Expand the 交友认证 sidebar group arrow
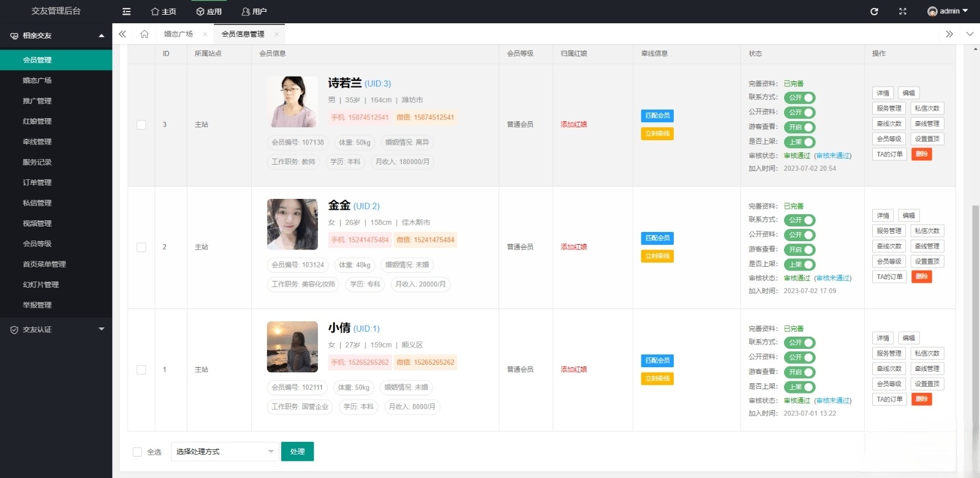 pyautogui.click(x=102, y=329)
